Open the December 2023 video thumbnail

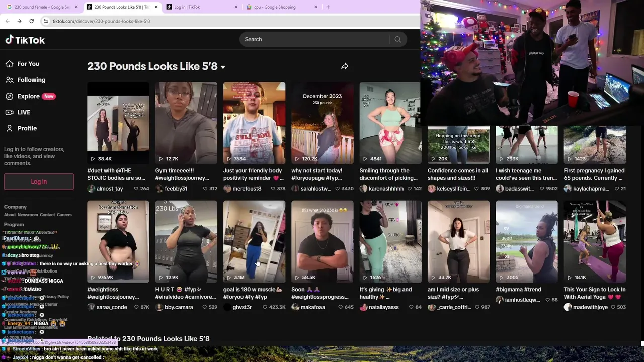tap(323, 123)
